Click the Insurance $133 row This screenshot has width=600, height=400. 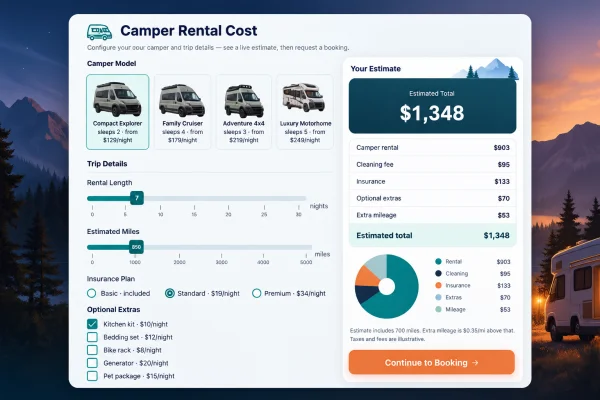433,181
